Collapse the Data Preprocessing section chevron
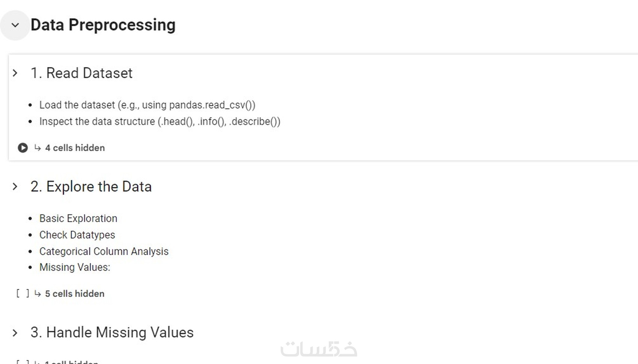Viewport: 638px width, 364px height. (x=15, y=25)
